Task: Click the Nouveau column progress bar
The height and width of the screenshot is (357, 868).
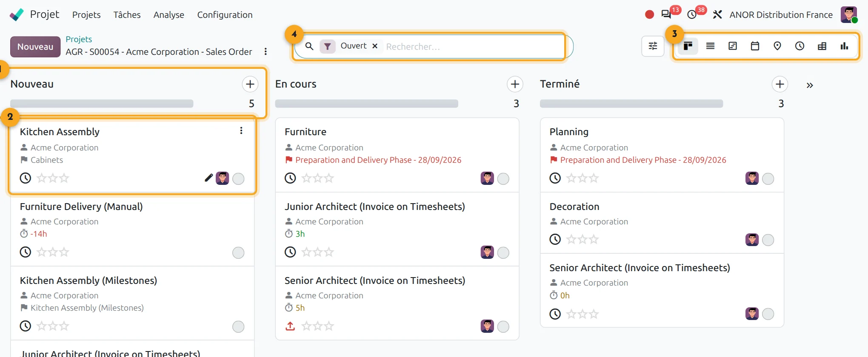Action: (102, 104)
